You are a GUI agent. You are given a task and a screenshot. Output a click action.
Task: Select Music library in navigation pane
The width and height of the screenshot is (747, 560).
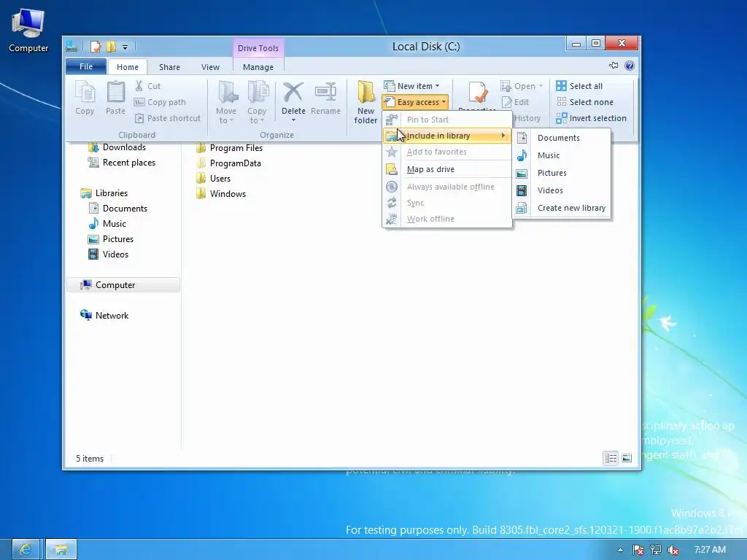108,224
